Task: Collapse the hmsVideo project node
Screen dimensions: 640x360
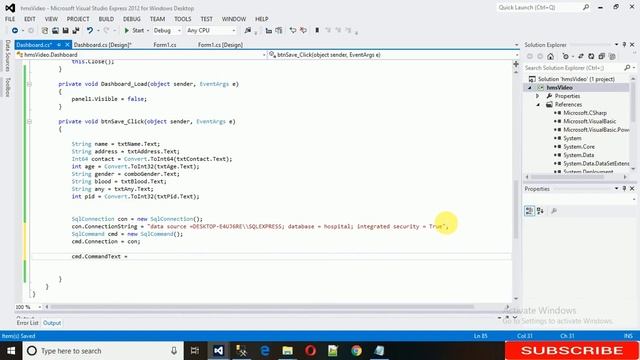Action: [x=530, y=88]
